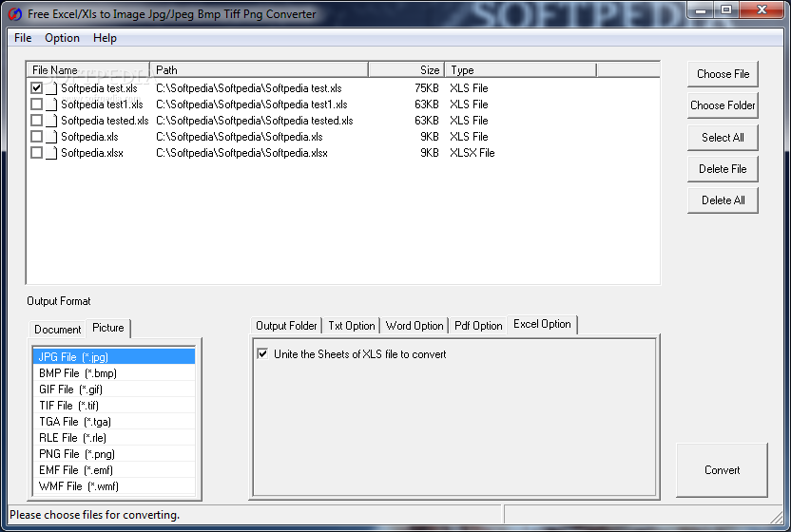The height and width of the screenshot is (532, 791).
Task: Select BMP File (*.bmp) output format
Action: [114, 373]
